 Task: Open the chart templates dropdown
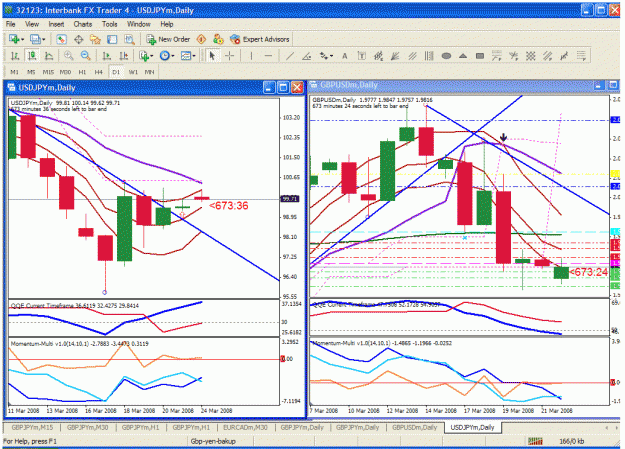194,56
